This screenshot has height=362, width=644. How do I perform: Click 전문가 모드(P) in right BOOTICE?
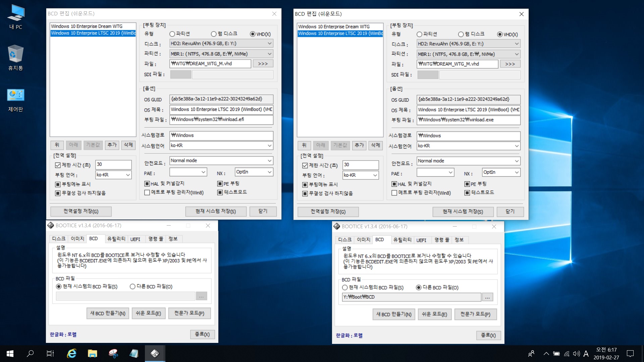point(475,314)
